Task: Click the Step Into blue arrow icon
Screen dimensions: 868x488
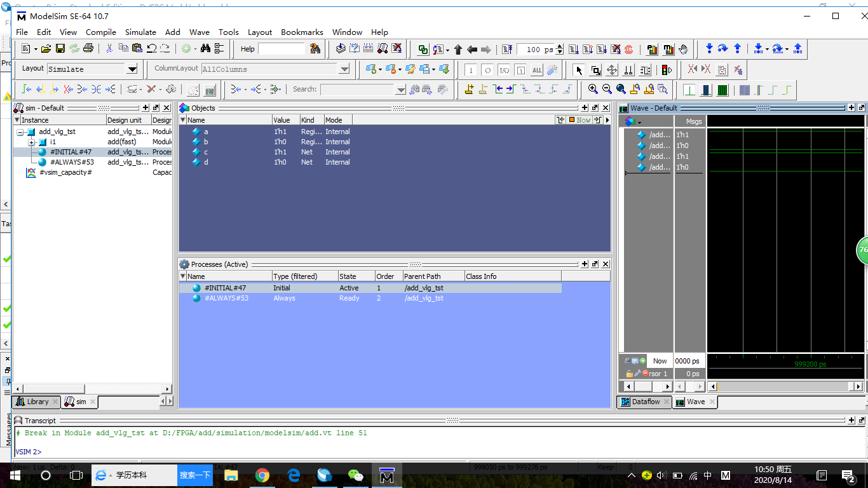Action: [709, 49]
